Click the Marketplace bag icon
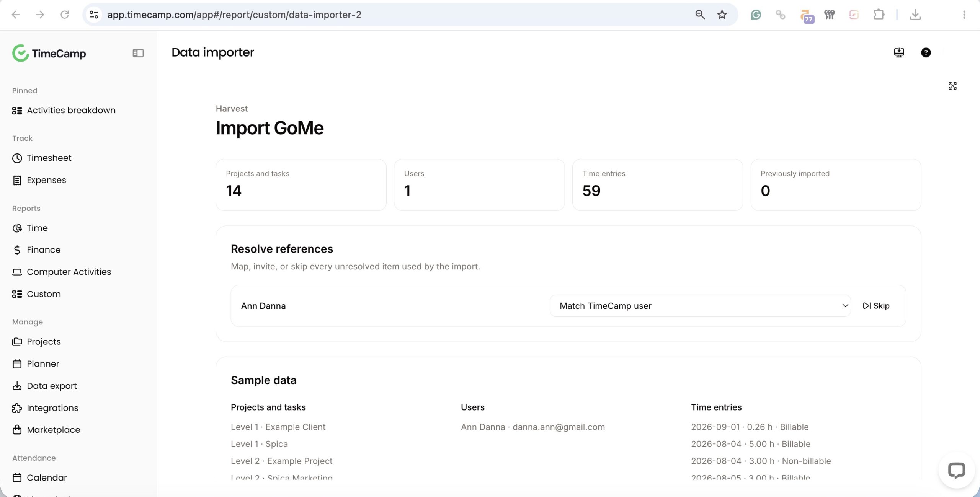Screen dimensions: 980x497 17,430
